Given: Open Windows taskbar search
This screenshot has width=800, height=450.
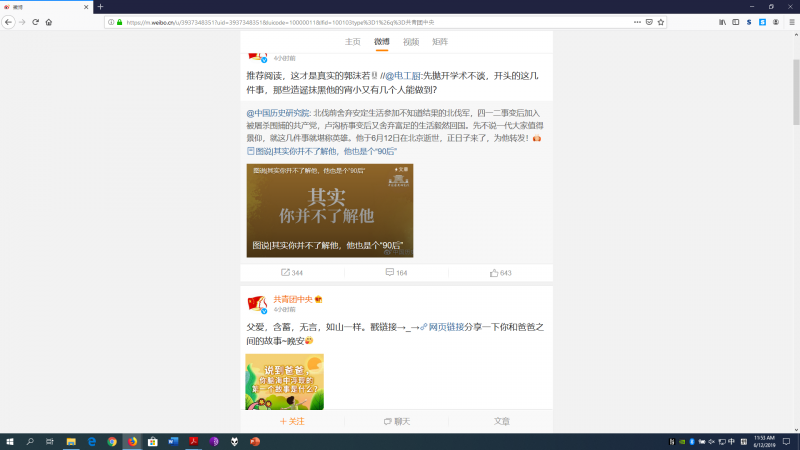Looking at the screenshot, I should pos(30,442).
